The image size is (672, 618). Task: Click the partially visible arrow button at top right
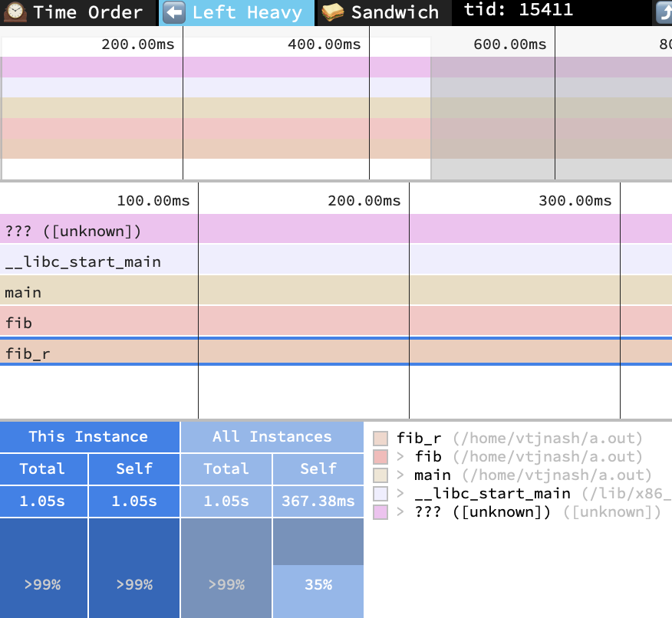(664, 12)
